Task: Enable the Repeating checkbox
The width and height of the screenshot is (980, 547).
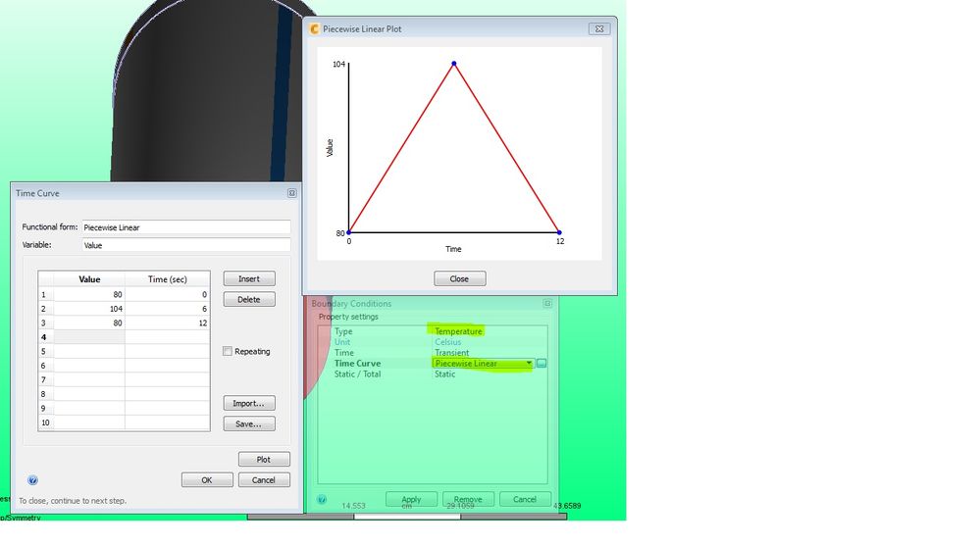Action: click(x=228, y=352)
